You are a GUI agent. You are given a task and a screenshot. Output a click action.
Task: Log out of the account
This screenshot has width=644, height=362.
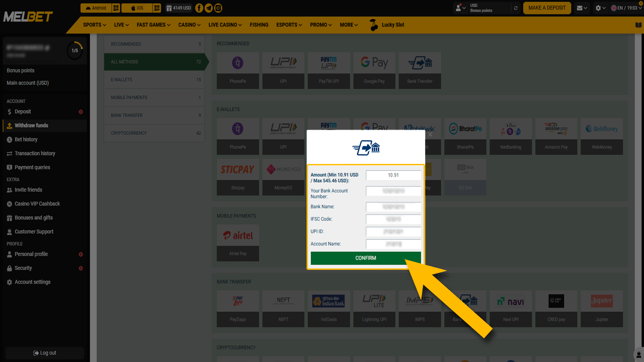44,353
